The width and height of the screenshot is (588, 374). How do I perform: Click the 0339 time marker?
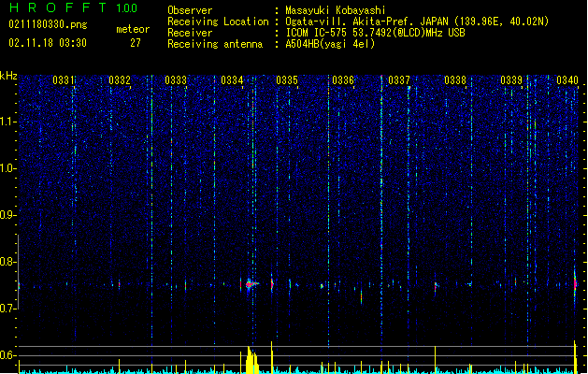tap(511, 80)
